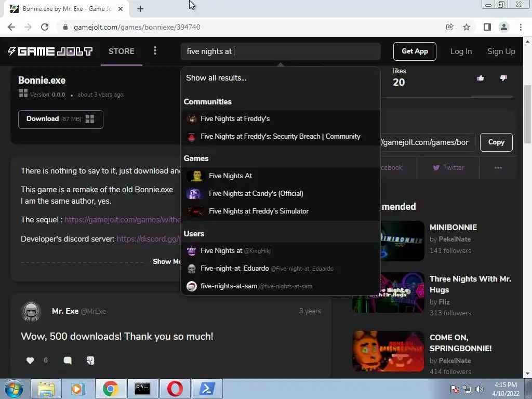Image resolution: width=532 pixels, height=399 pixels.
Task: Open Chrome three-dot menu
Action: (x=521, y=27)
